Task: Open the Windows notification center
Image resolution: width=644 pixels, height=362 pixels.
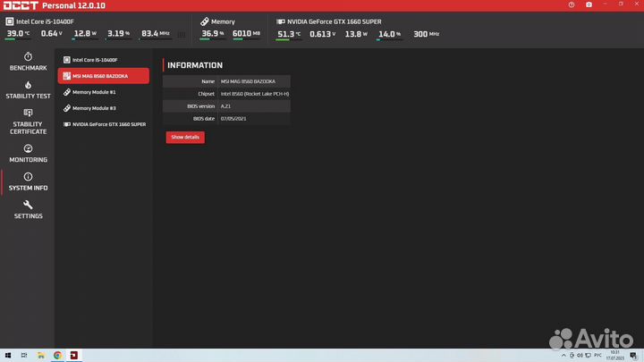Action: tap(634, 356)
